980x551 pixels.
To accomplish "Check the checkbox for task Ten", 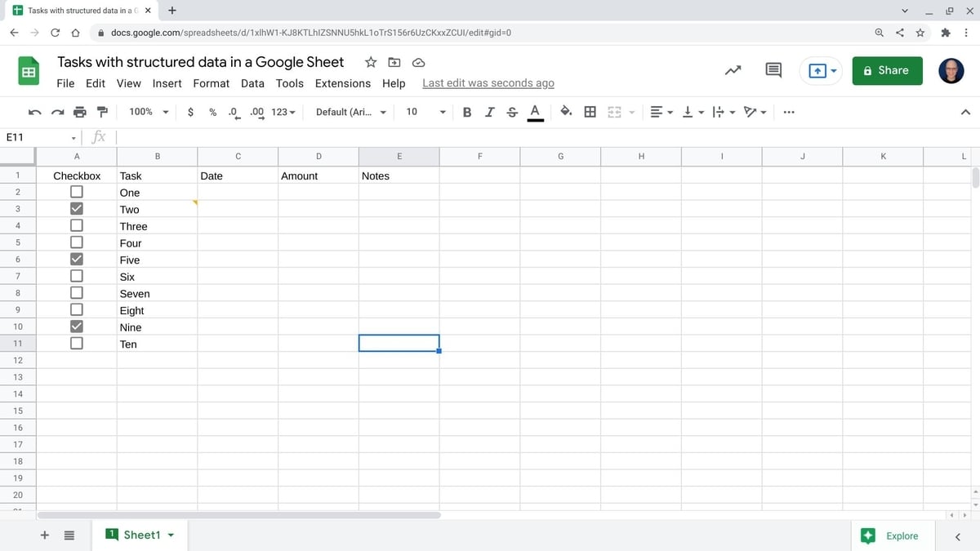I will (x=76, y=343).
